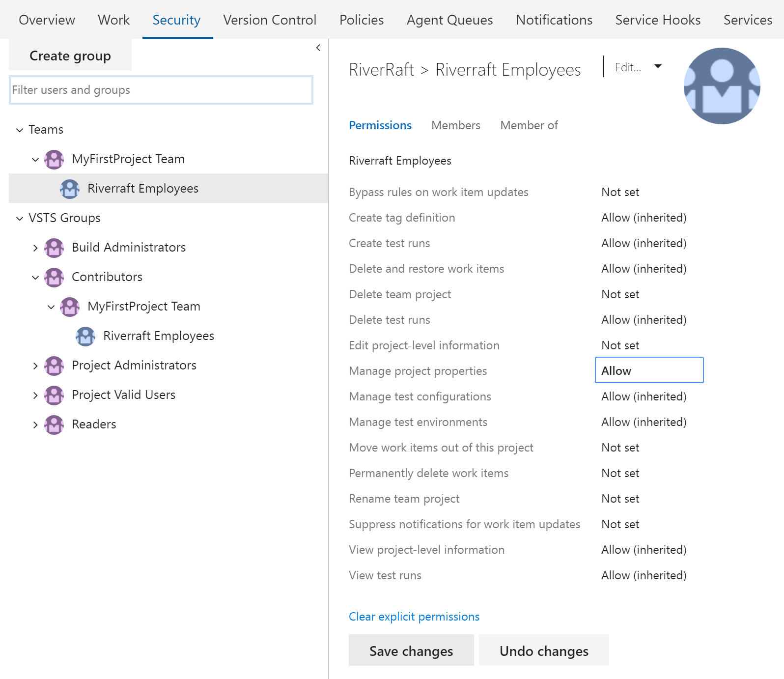Click the Project Valid Users group icon
The width and height of the screenshot is (784, 679).
[54, 395]
